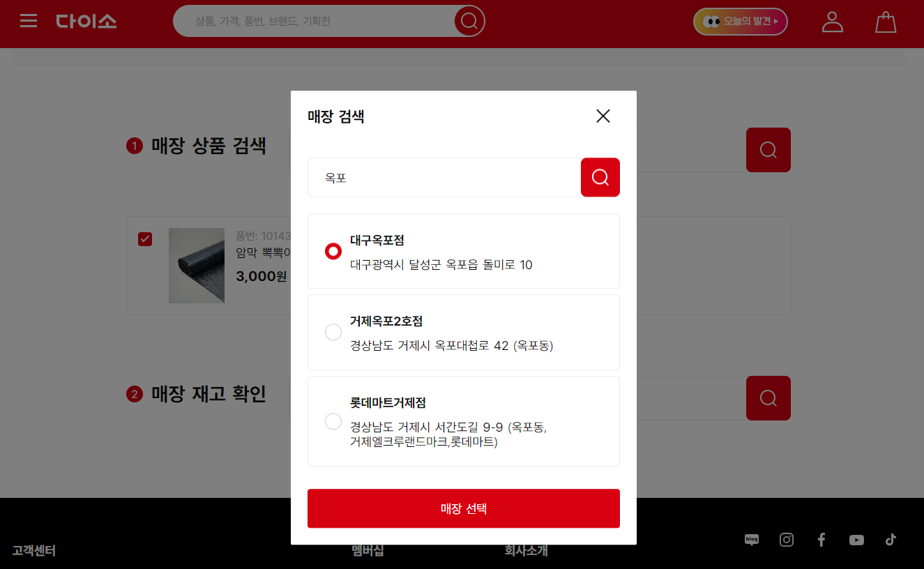Click the header search field for 상품, 가격, 품번
Viewport: 924px width, 569px height.
(314, 22)
